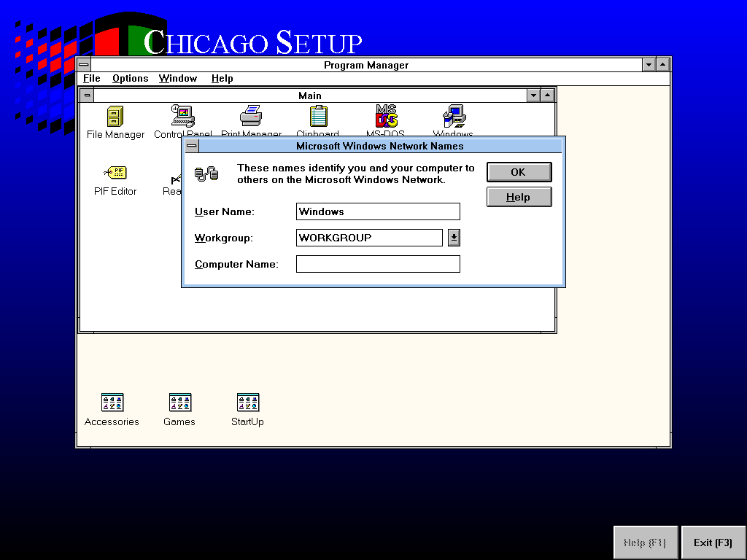Click the Help button in the dialog
This screenshot has height=560, width=747.
(x=519, y=197)
